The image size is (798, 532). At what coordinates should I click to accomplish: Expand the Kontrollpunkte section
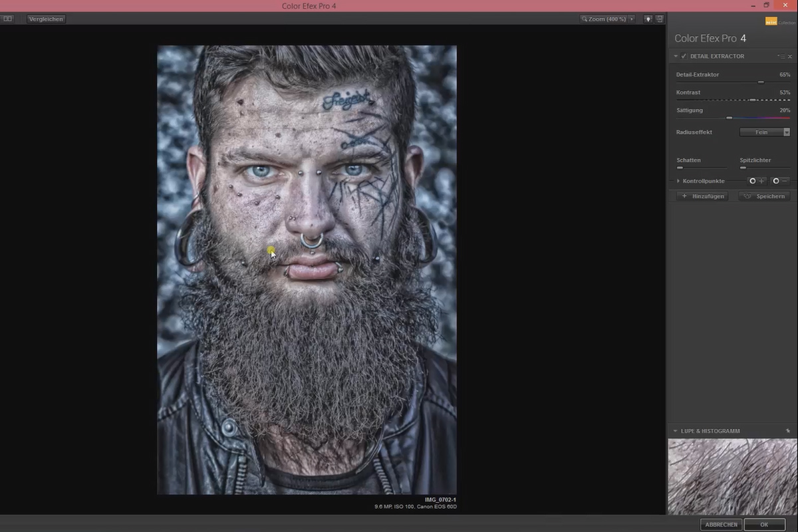[678, 180]
